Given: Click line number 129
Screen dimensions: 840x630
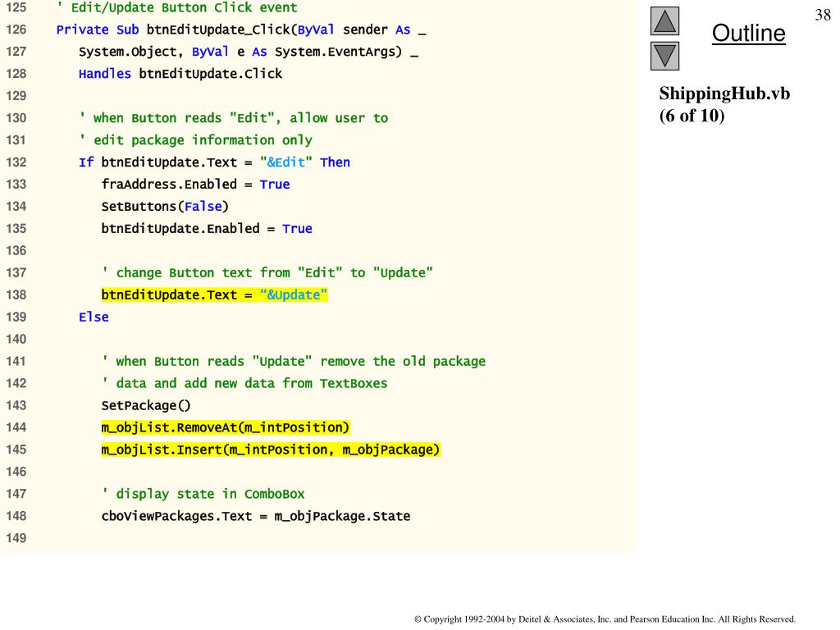Looking at the screenshot, I should coord(16,96).
